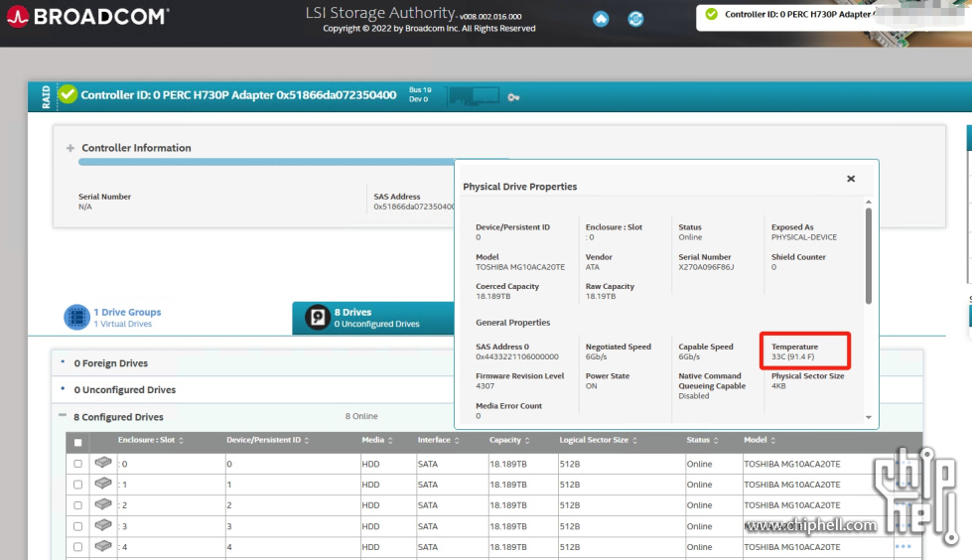Check the box for drive slot 4
Viewport: 972px width, 560px height.
click(77, 547)
